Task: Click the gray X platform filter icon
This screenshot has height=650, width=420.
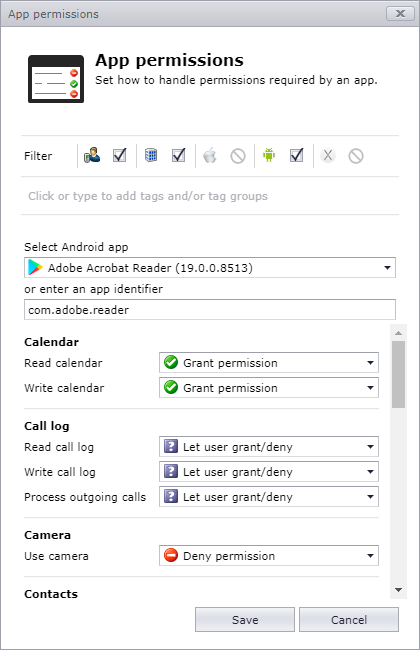Action: [x=328, y=155]
